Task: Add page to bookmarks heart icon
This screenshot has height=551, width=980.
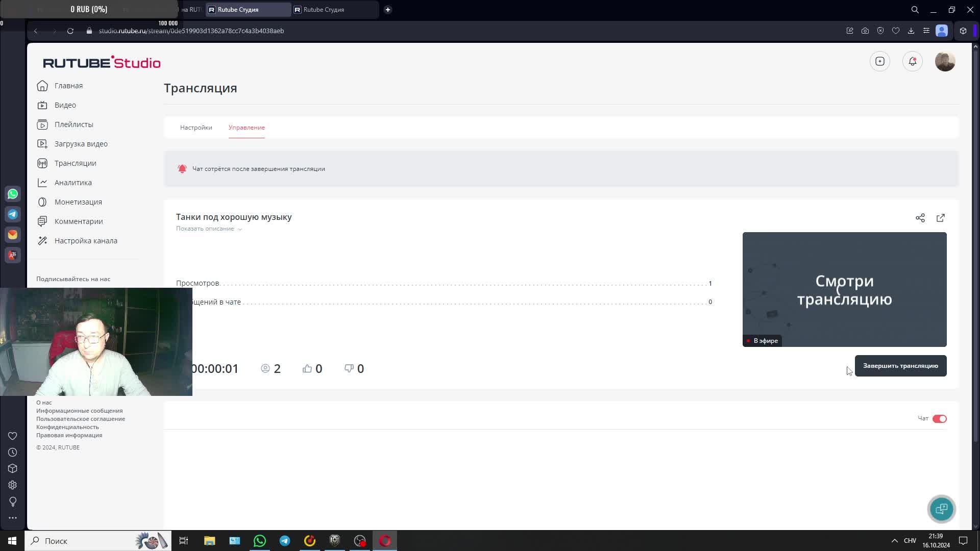Action: tap(896, 31)
